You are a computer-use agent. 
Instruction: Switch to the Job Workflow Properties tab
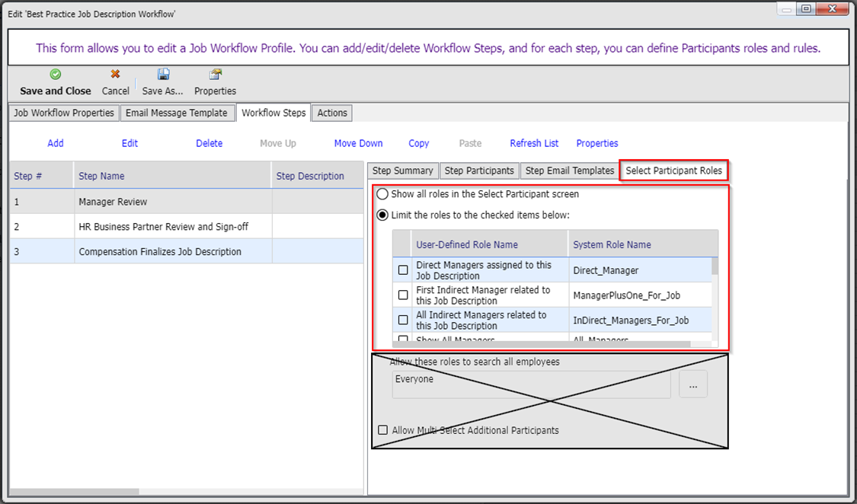click(64, 113)
